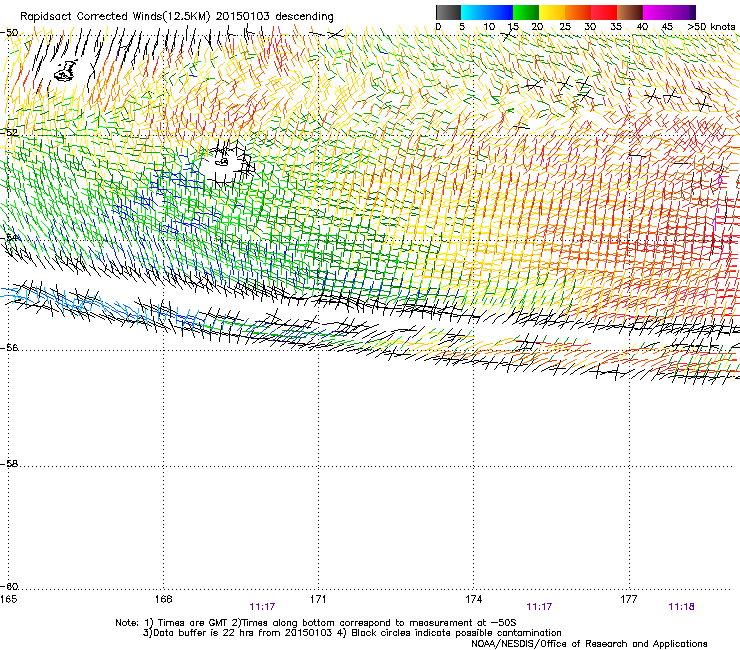This screenshot has height=650, width=740.
Task: Click the '40' legend scale label
Action: (x=642, y=27)
